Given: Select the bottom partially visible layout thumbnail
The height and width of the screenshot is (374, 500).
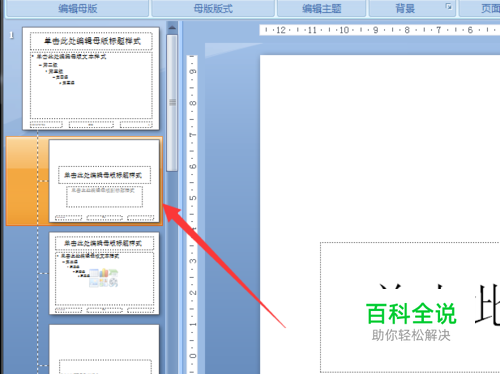Looking at the screenshot, I should (104, 349).
